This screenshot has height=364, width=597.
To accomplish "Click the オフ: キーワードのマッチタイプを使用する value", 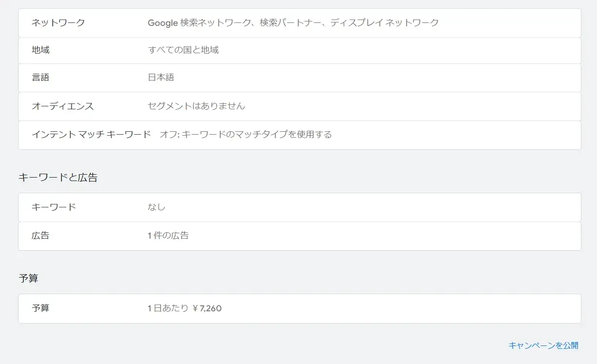I will point(246,135).
